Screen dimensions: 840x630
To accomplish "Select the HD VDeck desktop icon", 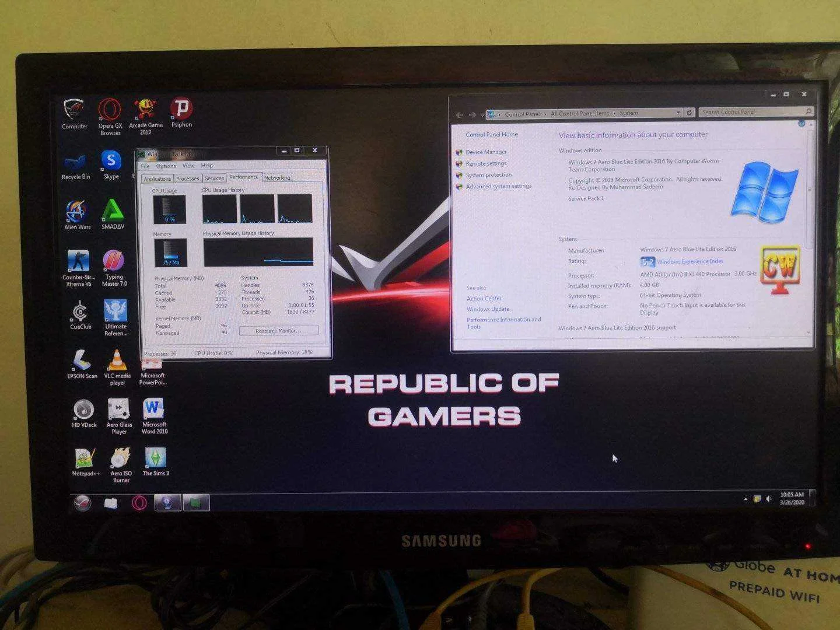I will pyautogui.click(x=84, y=414).
